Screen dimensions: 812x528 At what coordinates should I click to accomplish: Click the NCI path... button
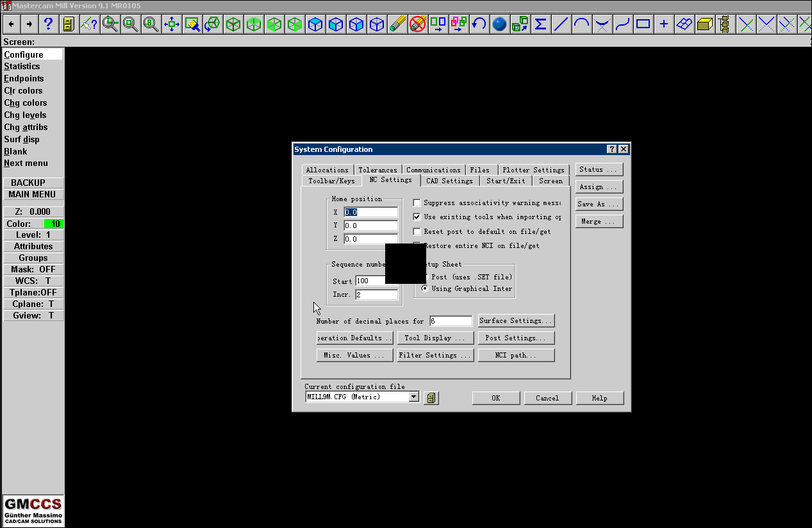(x=516, y=355)
